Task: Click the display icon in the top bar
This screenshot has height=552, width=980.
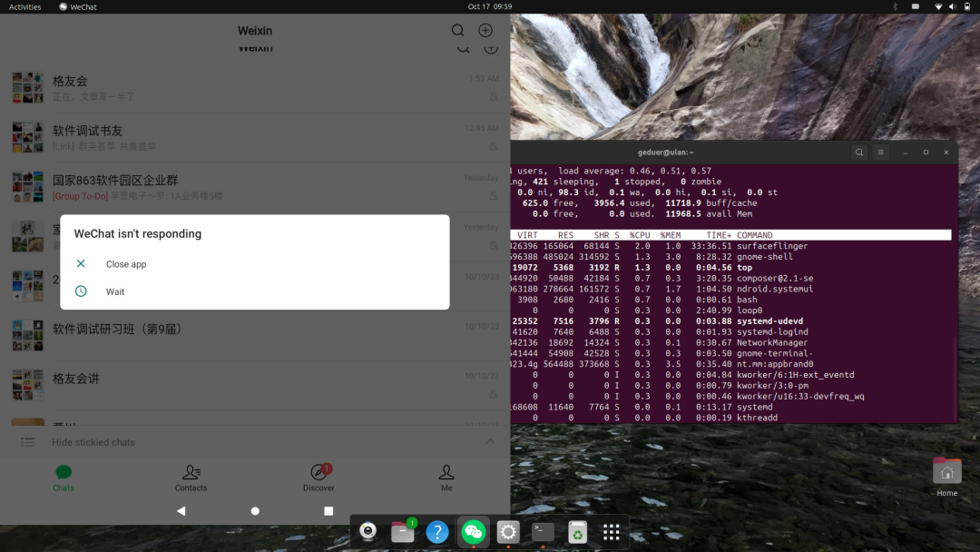Action: [916, 6]
